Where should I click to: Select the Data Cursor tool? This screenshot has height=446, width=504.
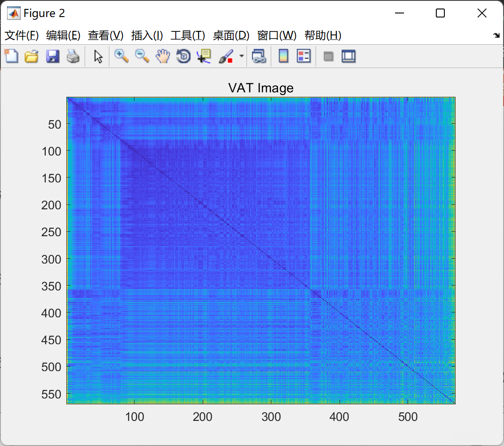tap(204, 56)
